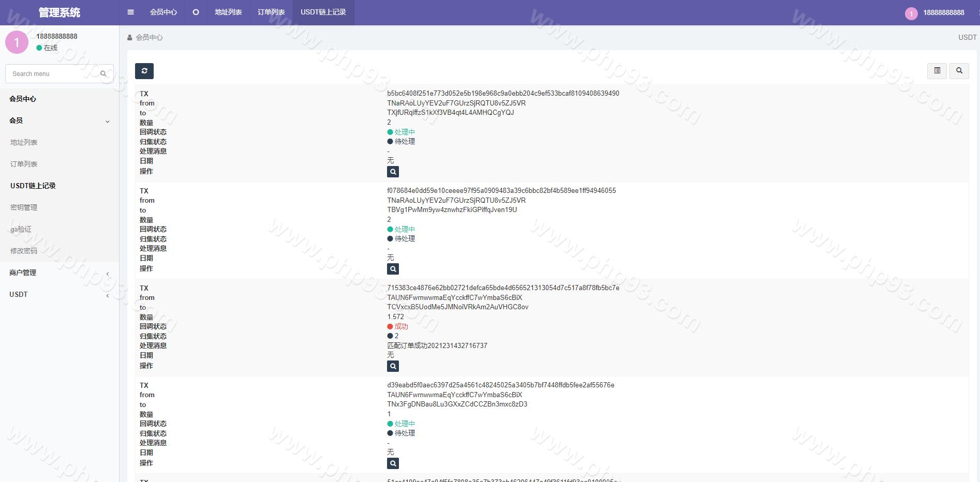View details of transaction f078684e0dd5

(x=393, y=269)
